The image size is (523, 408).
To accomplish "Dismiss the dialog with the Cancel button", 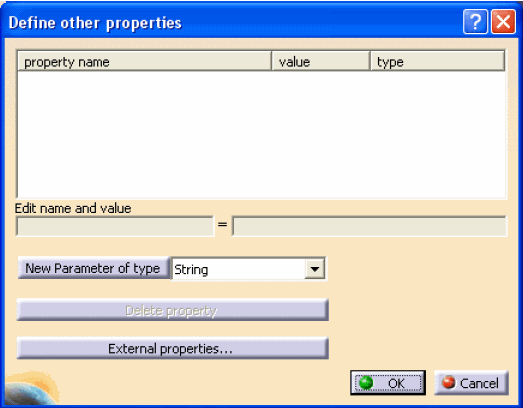I will (471, 383).
